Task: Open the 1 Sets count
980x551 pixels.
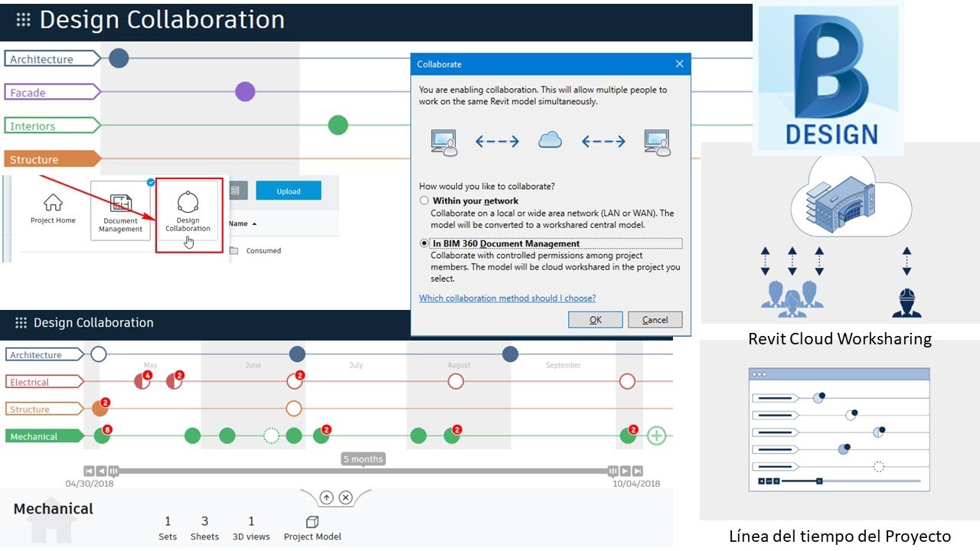Action: (x=168, y=529)
